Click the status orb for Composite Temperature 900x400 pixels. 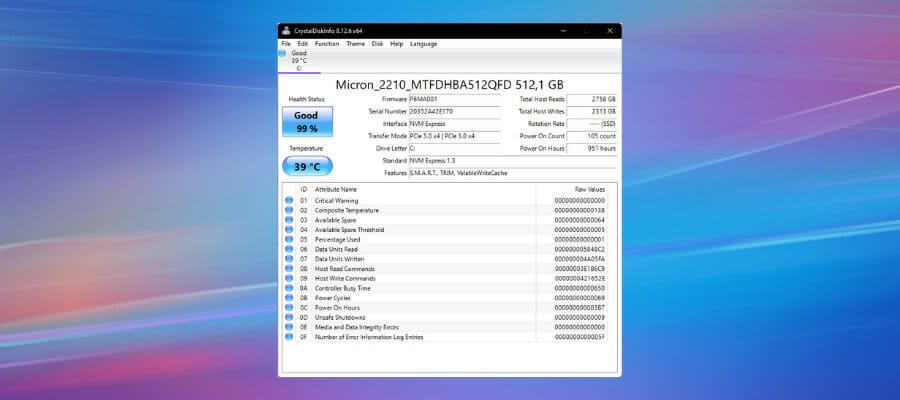(289, 210)
